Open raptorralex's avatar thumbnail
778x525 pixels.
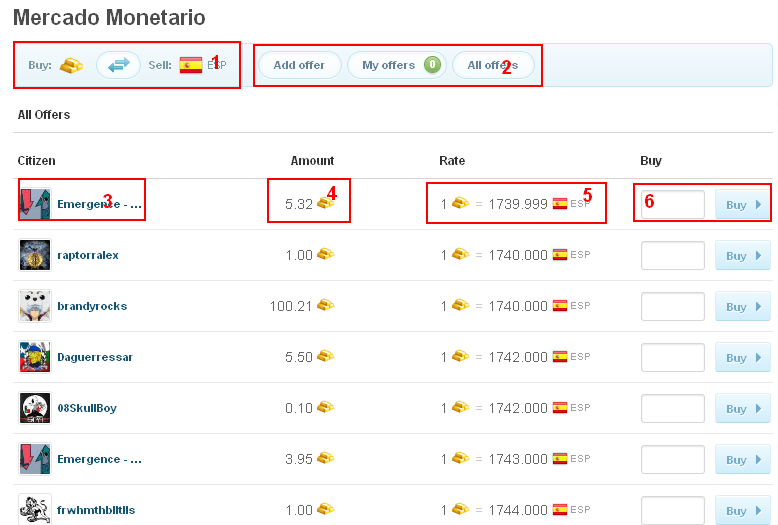35,255
